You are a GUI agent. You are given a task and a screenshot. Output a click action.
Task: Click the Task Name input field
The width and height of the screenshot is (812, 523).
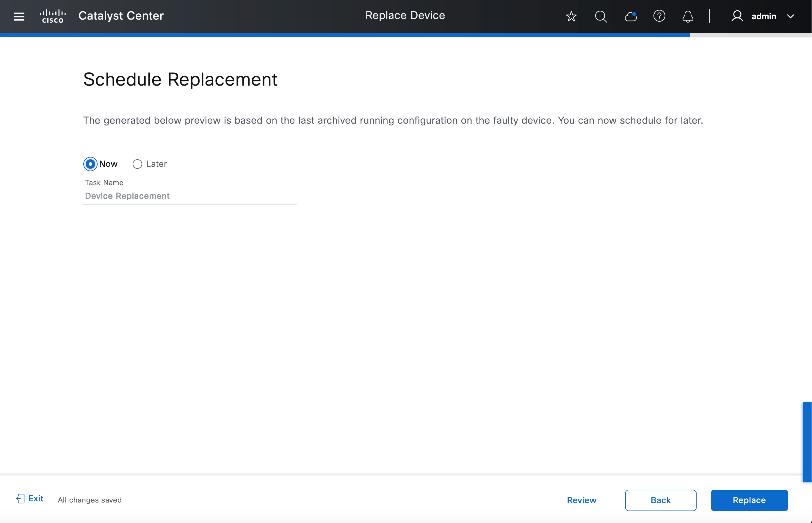tap(190, 196)
